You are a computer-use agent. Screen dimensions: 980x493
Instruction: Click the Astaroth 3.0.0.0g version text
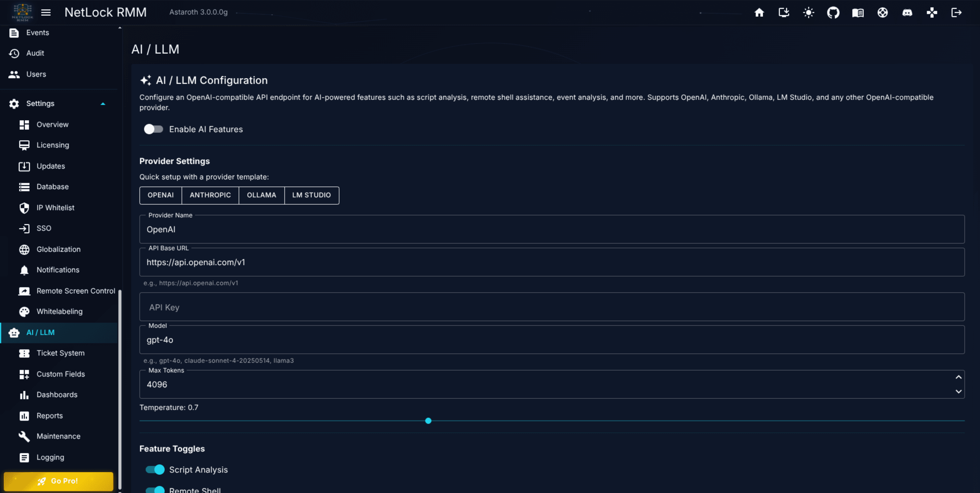[x=199, y=12]
